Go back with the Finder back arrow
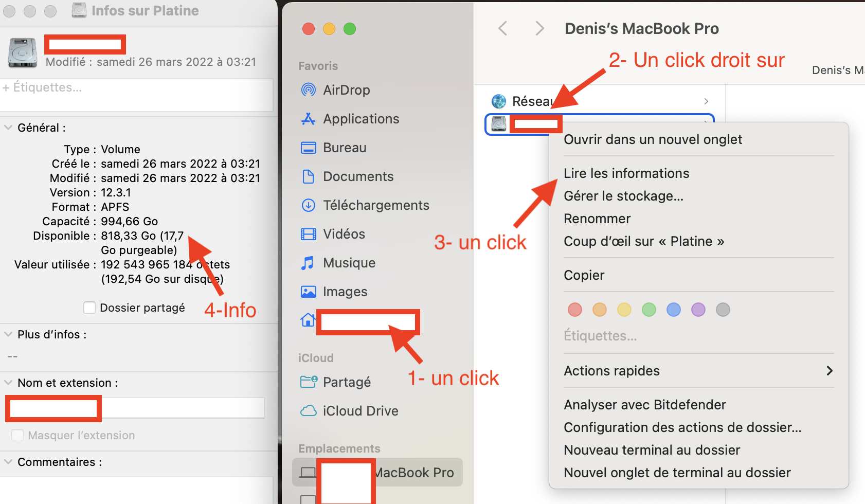 click(x=503, y=28)
